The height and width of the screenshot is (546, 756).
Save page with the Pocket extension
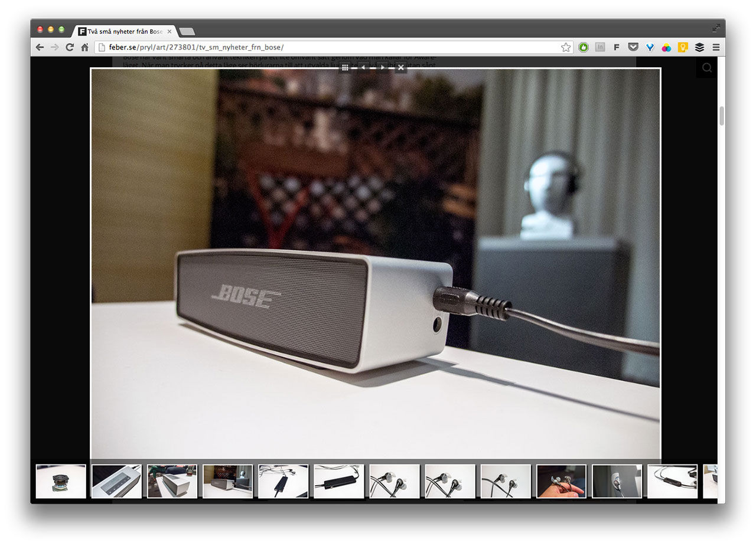point(633,47)
